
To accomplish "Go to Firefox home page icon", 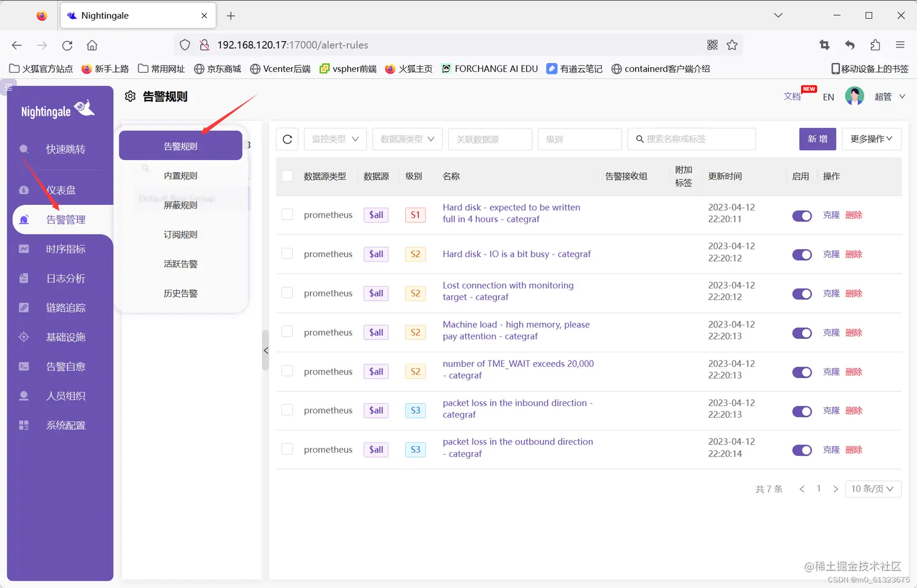I will pos(92,45).
